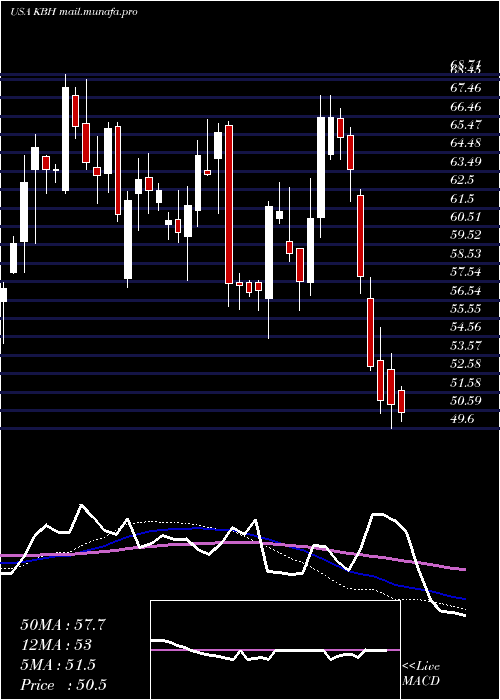The width and height of the screenshot is (500, 700).
Task: Click the 'USA KBH mail.munafa.pro' title text
Action: pos(73,12)
